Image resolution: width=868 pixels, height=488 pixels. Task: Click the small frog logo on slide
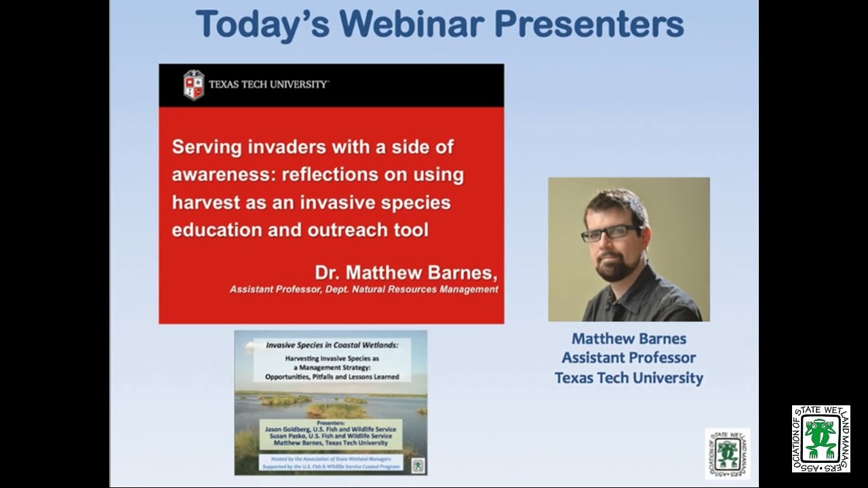[727, 453]
